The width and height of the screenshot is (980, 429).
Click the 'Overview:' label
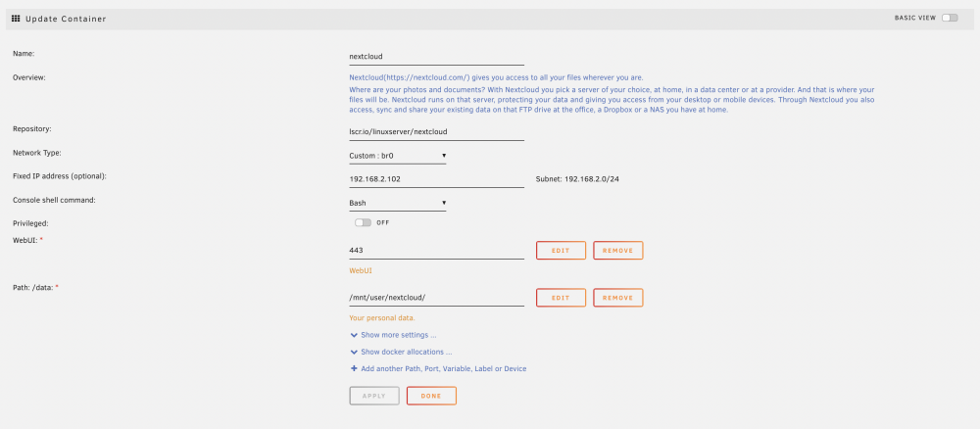30,77
